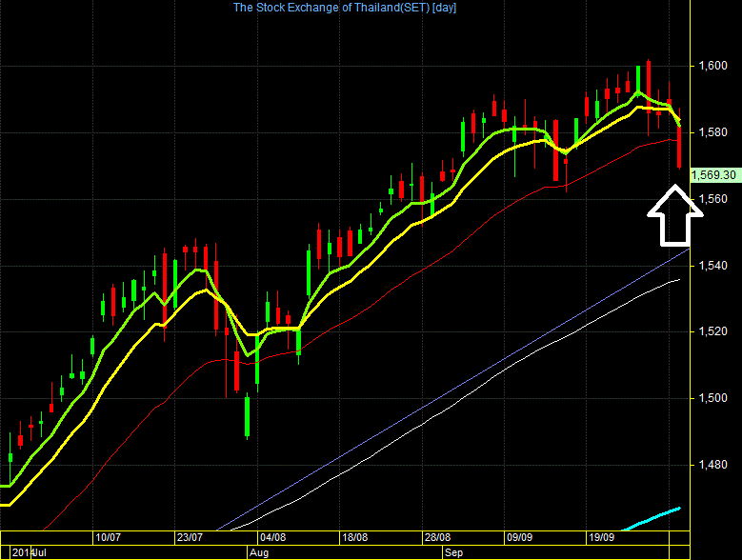
Task: Click the Aug month label
Action: pos(259,552)
